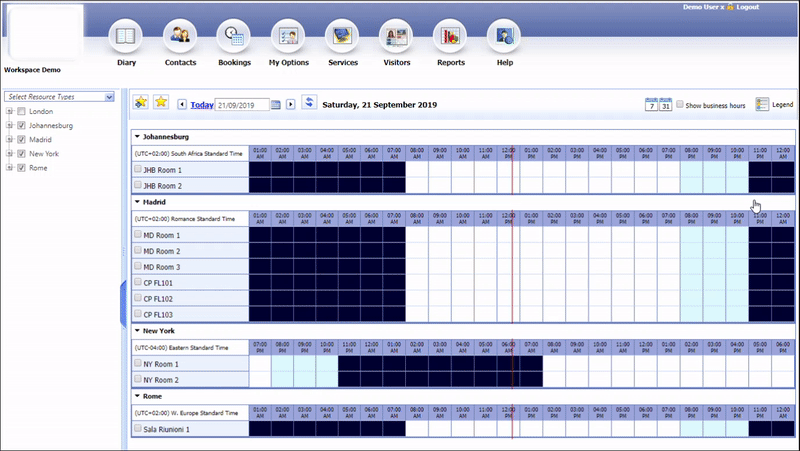Open the Bookings icon
This screenshot has width=800, height=451.
(234, 36)
